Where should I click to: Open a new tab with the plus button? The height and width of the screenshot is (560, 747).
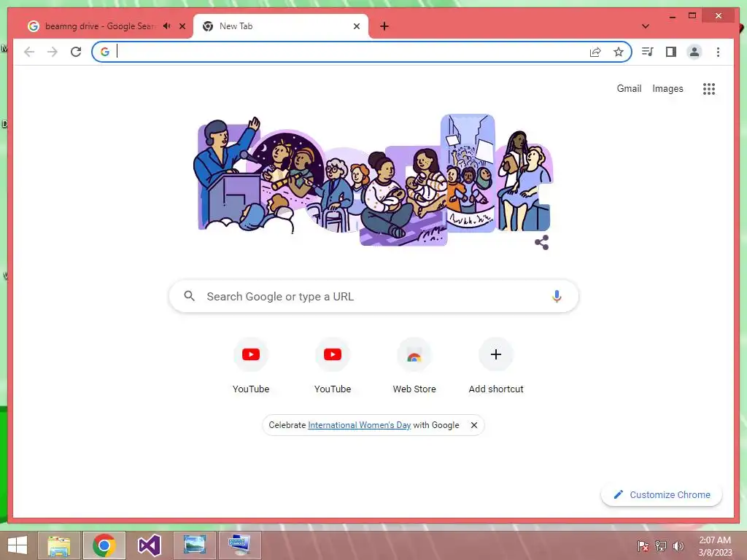coord(384,26)
